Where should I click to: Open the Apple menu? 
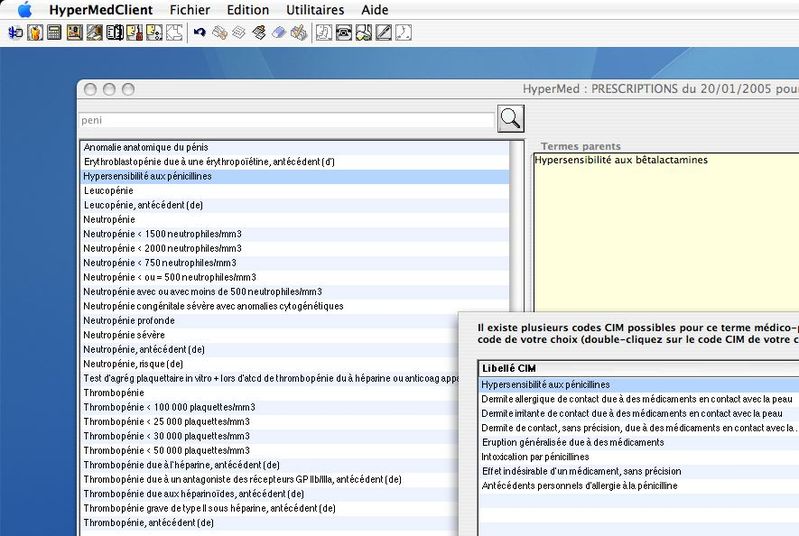(x=24, y=10)
